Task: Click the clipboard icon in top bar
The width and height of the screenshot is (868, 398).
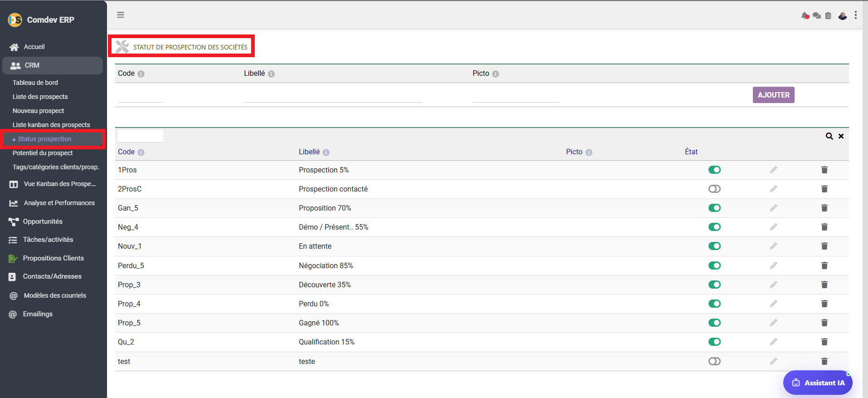Action: pos(828,15)
